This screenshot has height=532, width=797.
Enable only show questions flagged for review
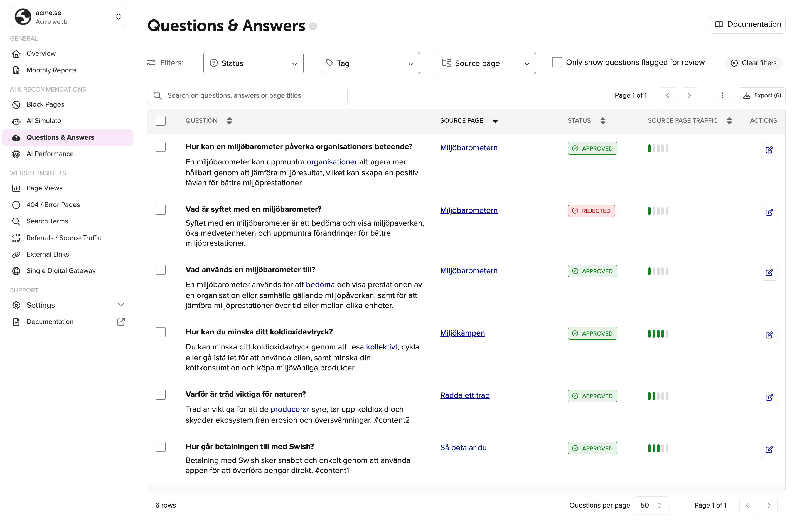[x=557, y=62]
